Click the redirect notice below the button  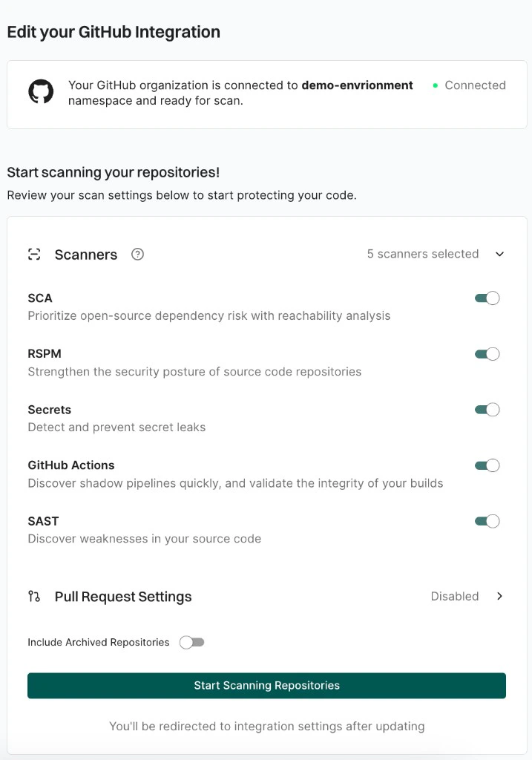tap(266, 726)
